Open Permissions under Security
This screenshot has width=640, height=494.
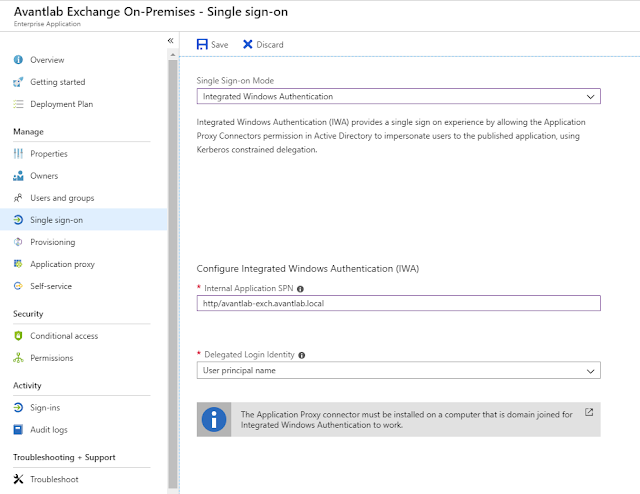click(83, 358)
